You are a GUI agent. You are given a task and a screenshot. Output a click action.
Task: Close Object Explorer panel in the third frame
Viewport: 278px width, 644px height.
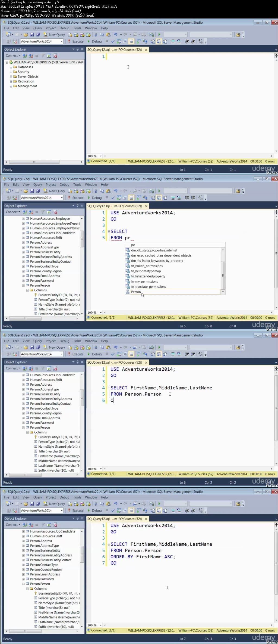coord(82,362)
